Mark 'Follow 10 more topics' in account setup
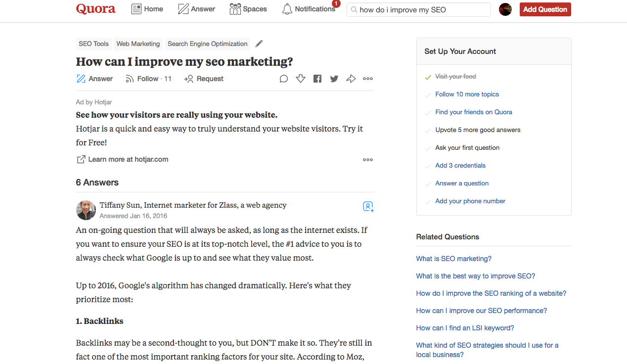 (x=467, y=94)
